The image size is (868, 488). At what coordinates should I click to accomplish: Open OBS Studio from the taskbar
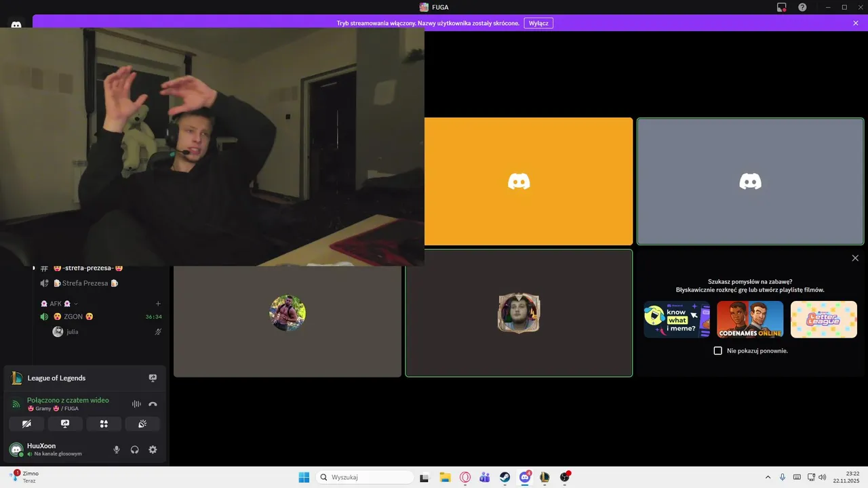[x=565, y=477]
